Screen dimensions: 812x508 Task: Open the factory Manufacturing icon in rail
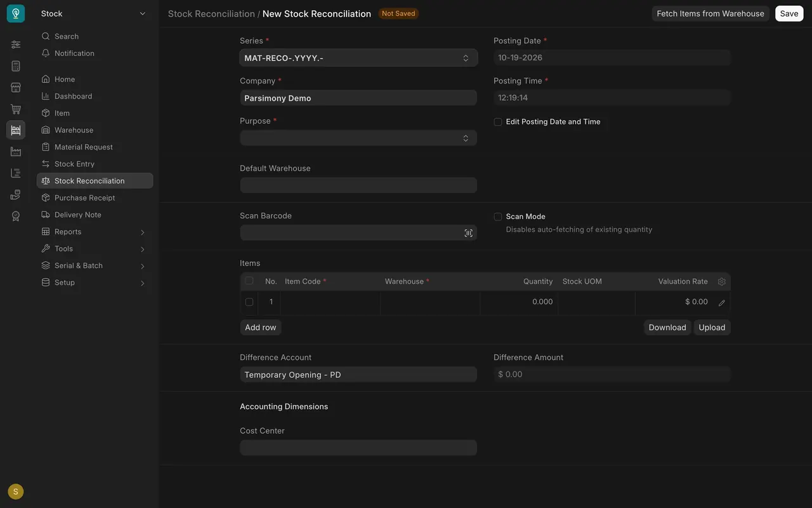[16, 152]
